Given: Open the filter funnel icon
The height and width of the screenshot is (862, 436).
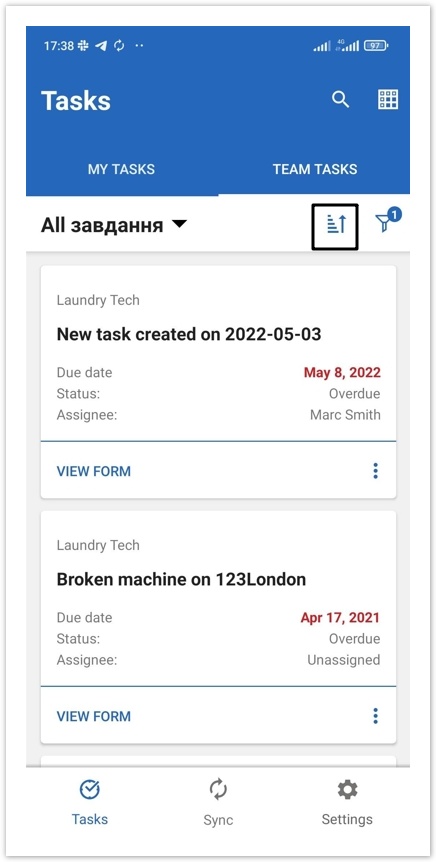Looking at the screenshot, I should 384,223.
